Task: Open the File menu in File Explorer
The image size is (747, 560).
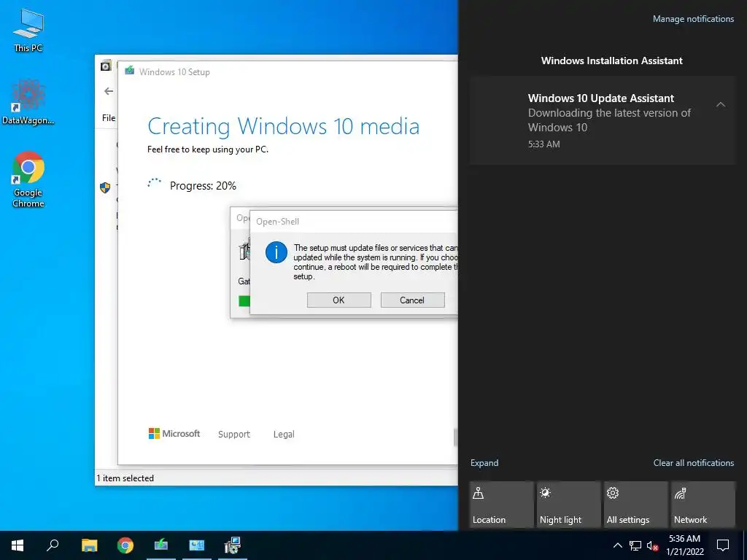Action: tap(109, 117)
